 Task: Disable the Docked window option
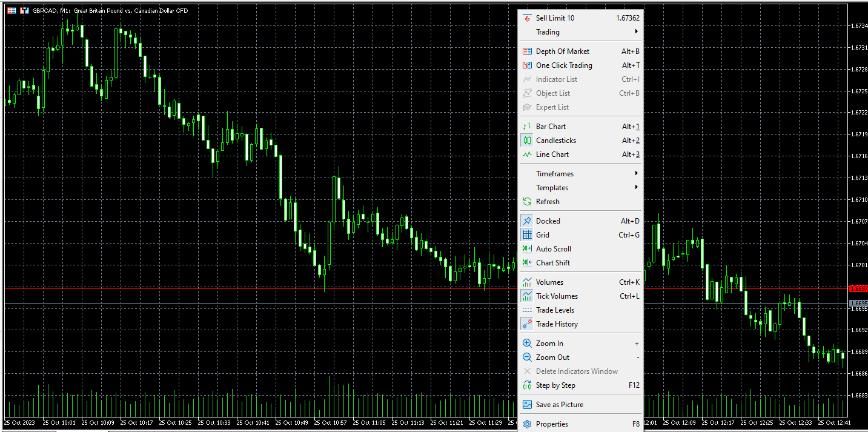tap(548, 221)
